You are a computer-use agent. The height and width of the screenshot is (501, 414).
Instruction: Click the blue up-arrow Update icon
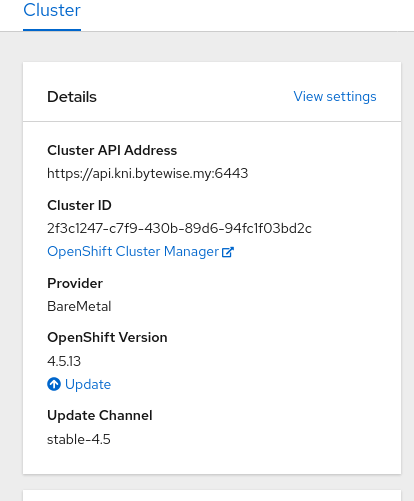54,384
